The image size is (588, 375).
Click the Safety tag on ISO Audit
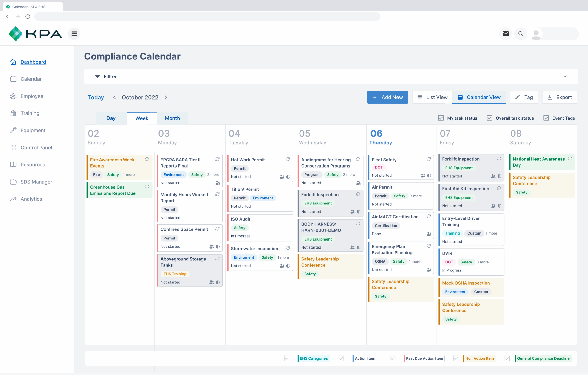pyautogui.click(x=240, y=228)
